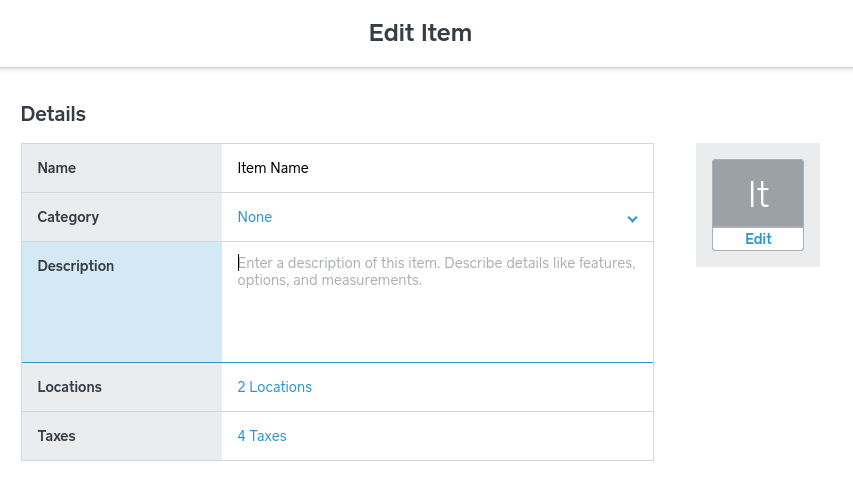Click the Edit Item page title
853x493 pixels.
coord(420,33)
